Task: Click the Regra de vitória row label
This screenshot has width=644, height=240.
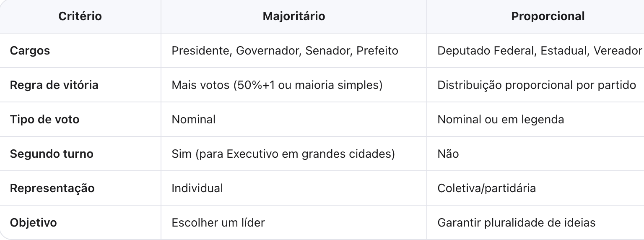Action: [54, 85]
